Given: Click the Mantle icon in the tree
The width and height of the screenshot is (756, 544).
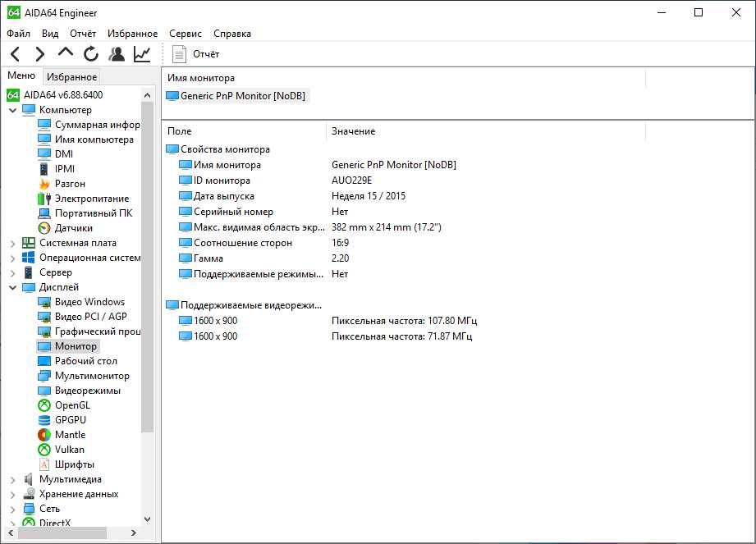Looking at the screenshot, I should (44, 435).
